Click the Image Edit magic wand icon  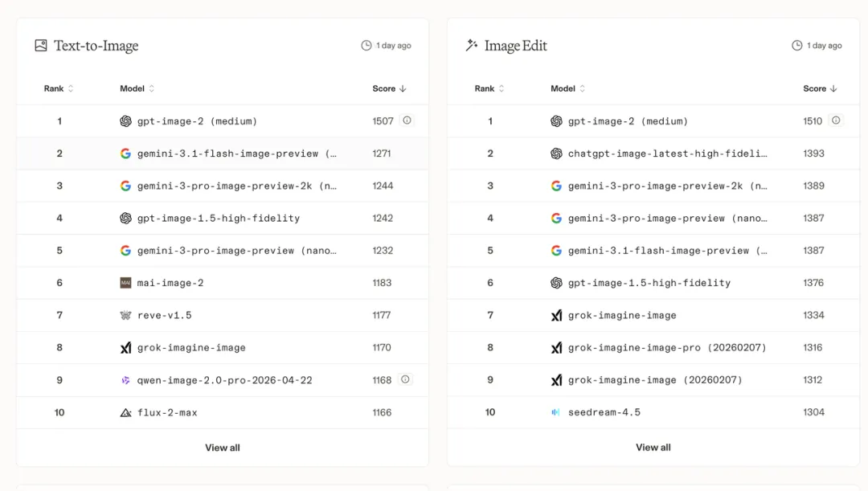pos(472,46)
